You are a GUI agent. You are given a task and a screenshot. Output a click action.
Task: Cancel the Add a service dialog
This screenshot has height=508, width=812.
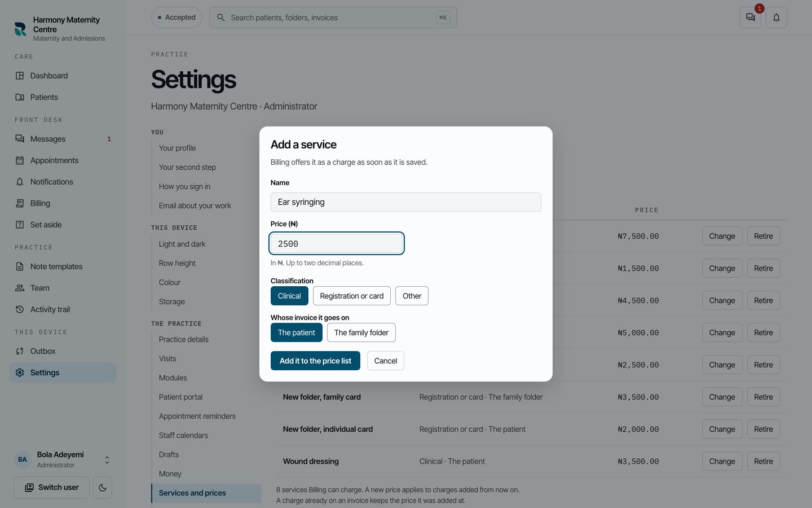386,361
